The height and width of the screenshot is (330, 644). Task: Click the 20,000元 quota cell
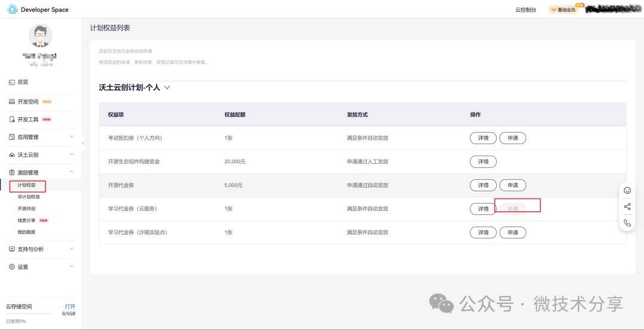pyautogui.click(x=235, y=161)
